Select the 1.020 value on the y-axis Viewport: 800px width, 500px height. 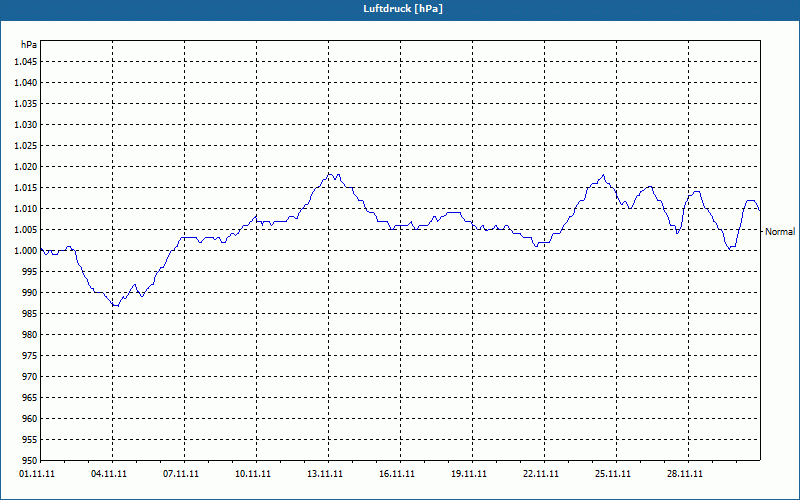(x=26, y=167)
